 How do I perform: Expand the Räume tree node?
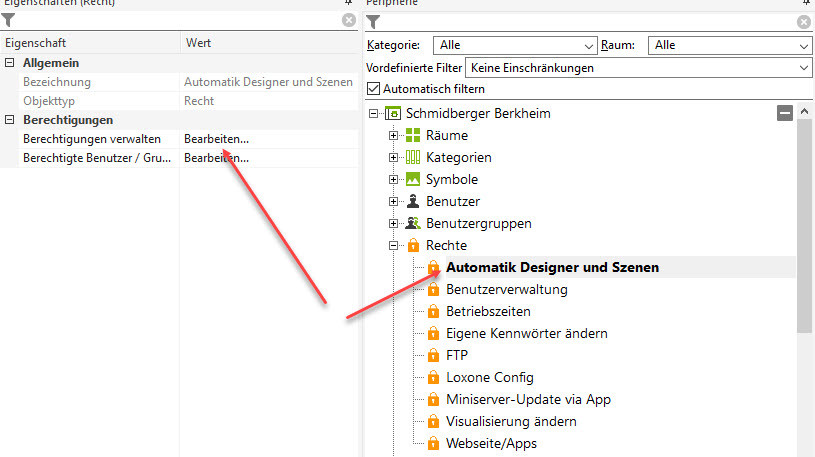point(393,136)
